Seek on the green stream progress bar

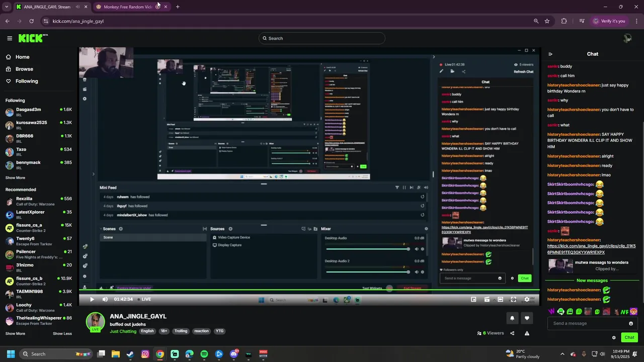click(309, 290)
